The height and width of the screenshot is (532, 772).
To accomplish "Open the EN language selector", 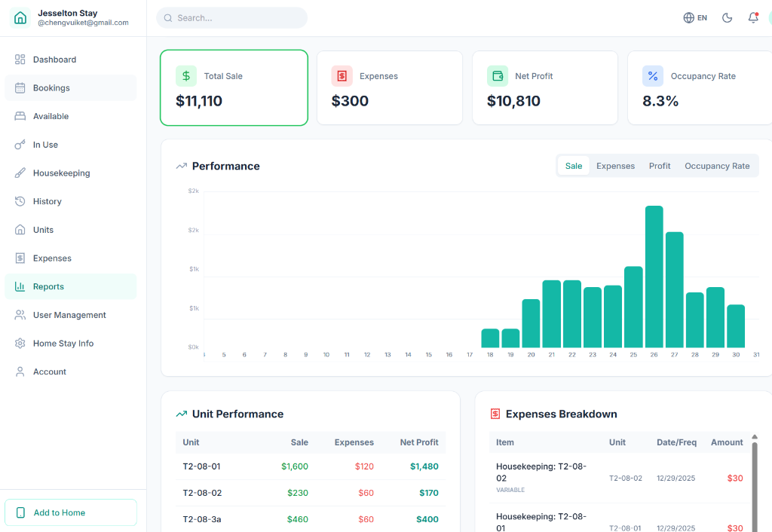I will (x=694, y=17).
